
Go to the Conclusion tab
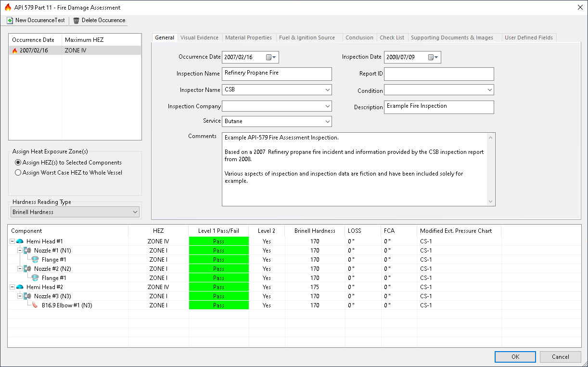click(359, 38)
